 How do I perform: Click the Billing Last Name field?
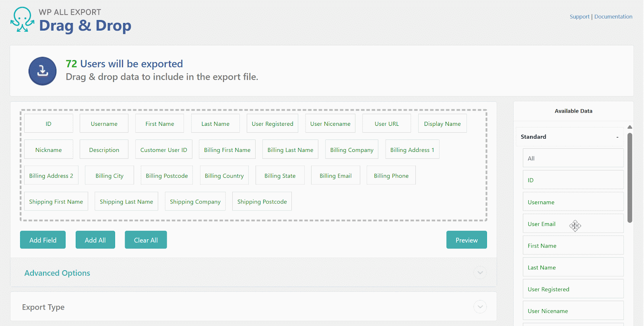[x=290, y=150]
